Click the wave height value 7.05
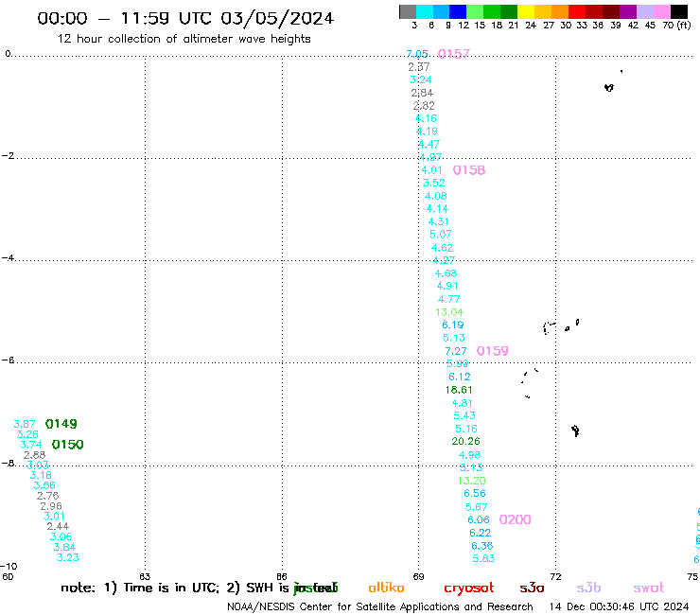 pyautogui.click(x=417, y=54)
